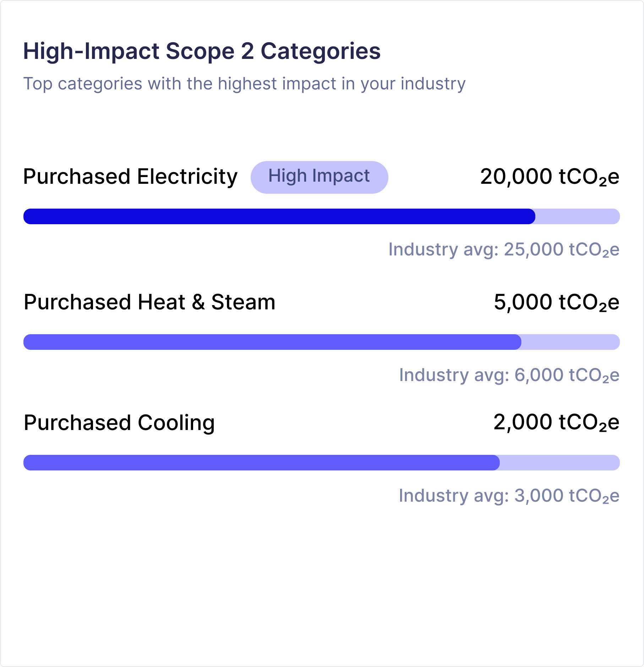Click the start of the electricity progress bar
Viewport: 644px width, 667px height.
[x=32, y=216]
